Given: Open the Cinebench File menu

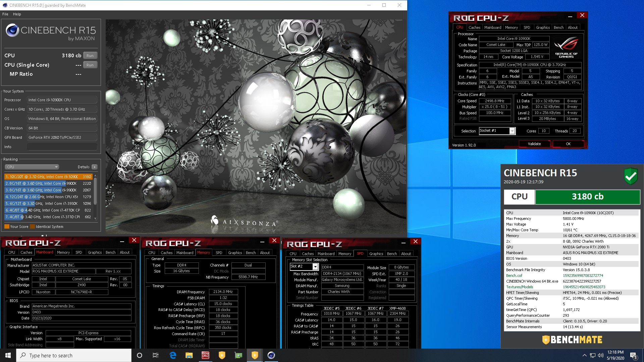Looking at the screenshot, I should coord(5,14).
